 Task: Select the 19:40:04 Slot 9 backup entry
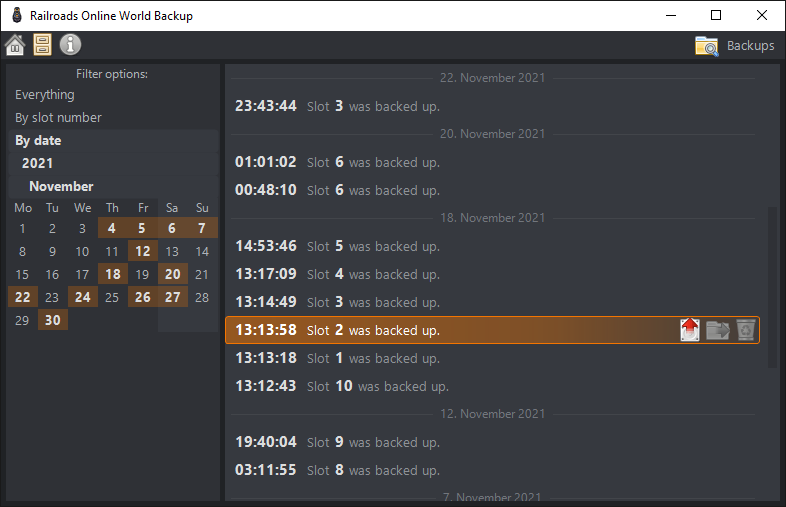(492, 442)
